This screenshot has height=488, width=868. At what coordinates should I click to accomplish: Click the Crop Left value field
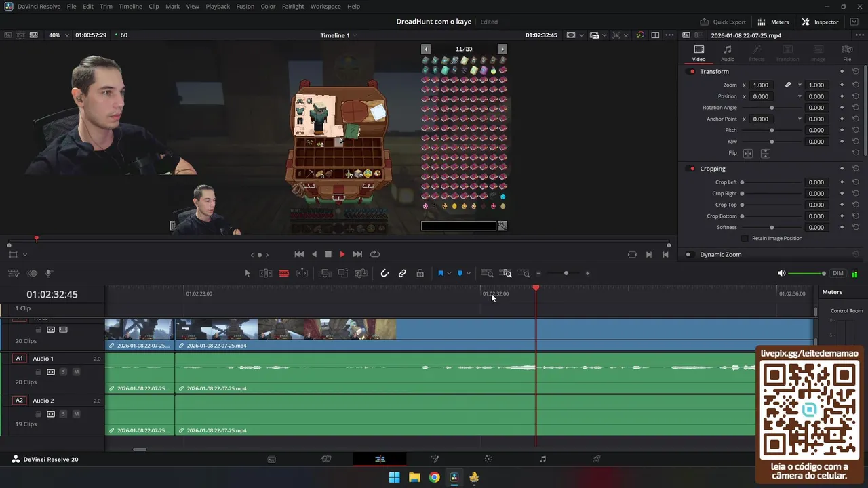816,182
